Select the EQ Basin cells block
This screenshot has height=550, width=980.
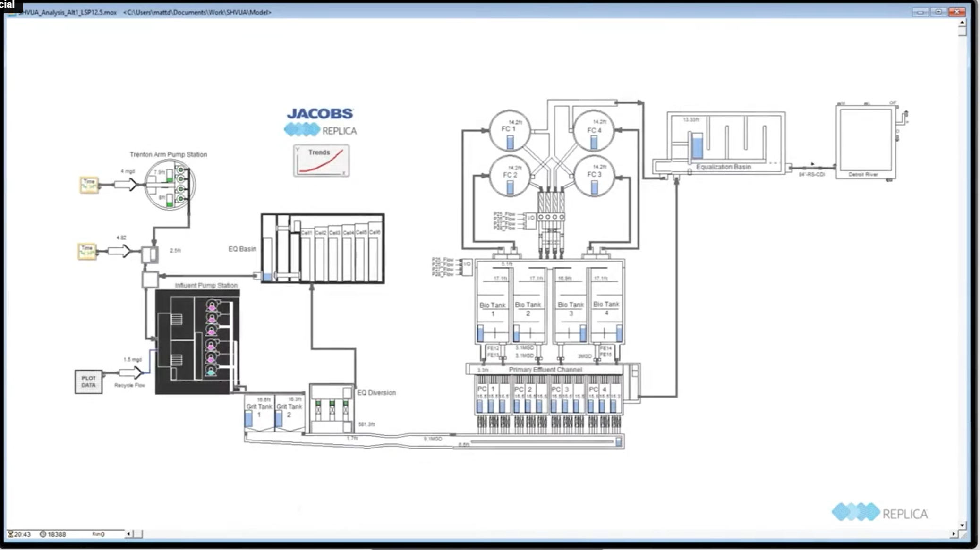[x=323, y=248]
